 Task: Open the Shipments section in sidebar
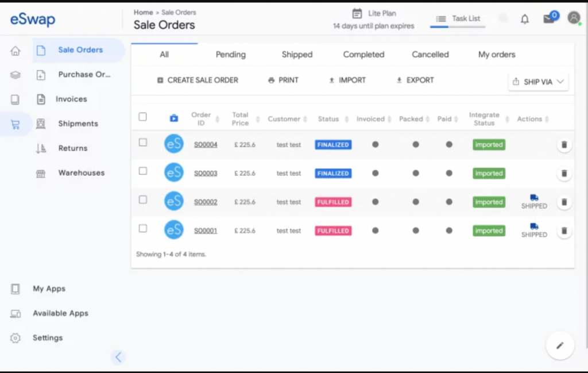click(x=79, y=124)
